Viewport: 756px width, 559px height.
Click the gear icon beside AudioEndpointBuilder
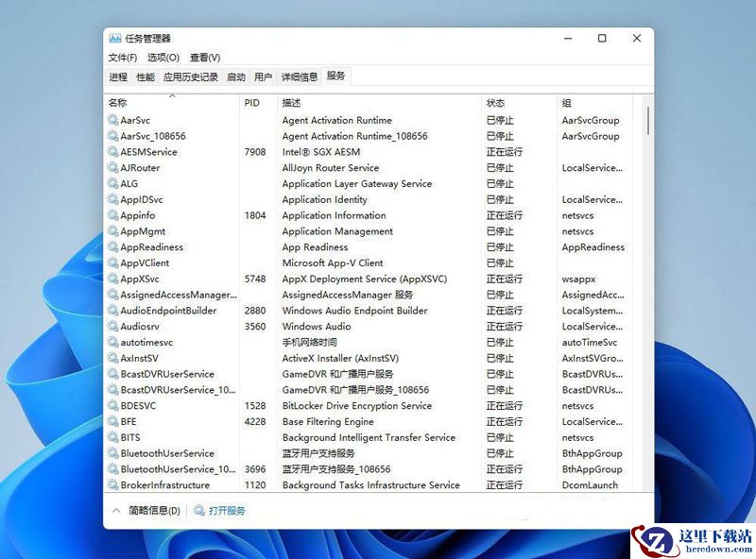(112, 311)
